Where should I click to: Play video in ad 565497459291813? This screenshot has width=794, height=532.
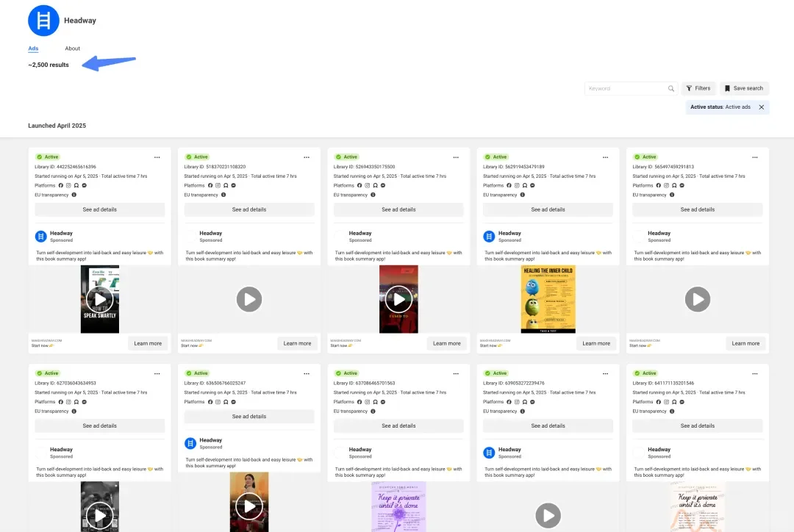click(x=697, y=300)
